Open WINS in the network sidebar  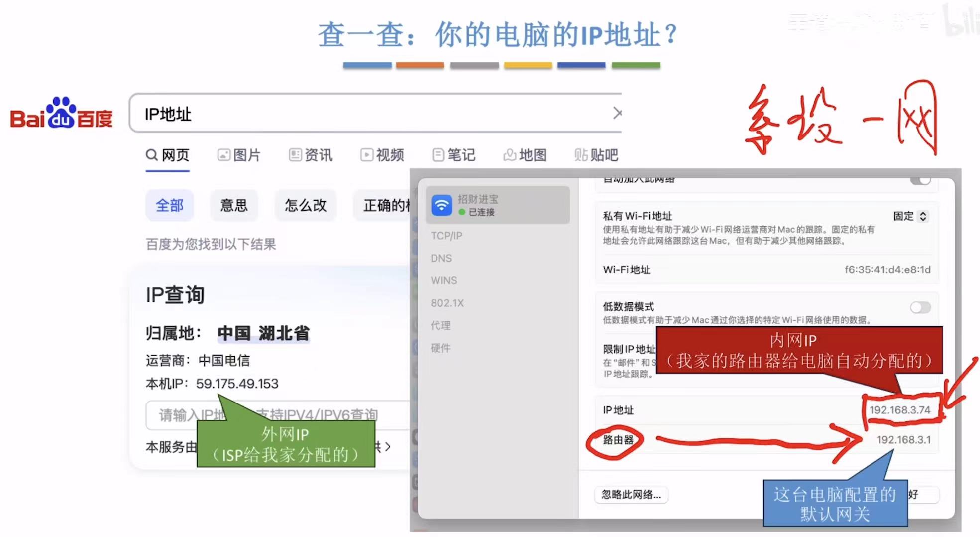444,280
